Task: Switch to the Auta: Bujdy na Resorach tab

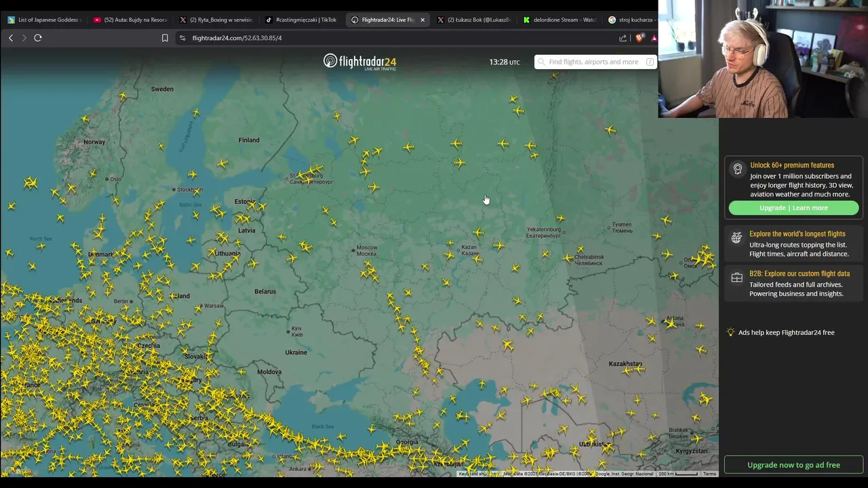Action: point(129,20)
